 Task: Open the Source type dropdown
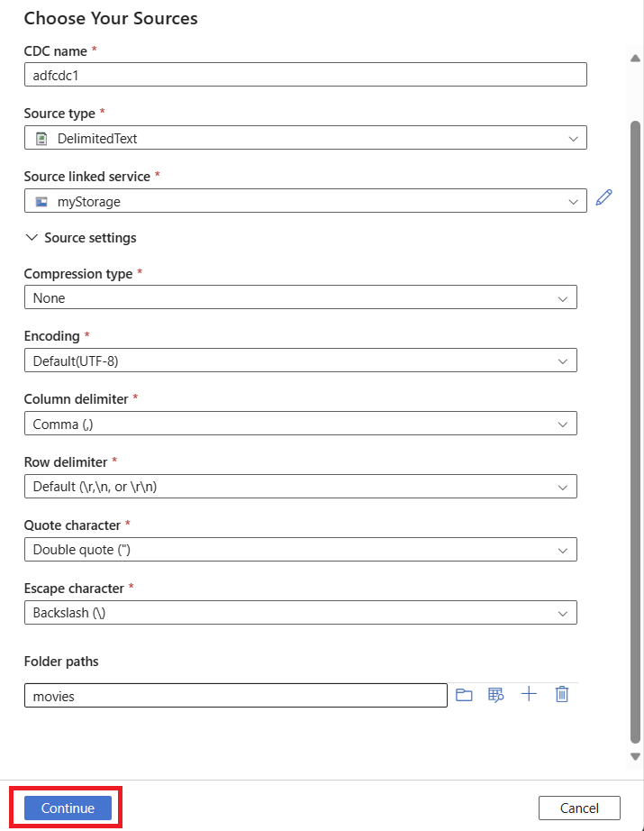(x=305, y=138)
